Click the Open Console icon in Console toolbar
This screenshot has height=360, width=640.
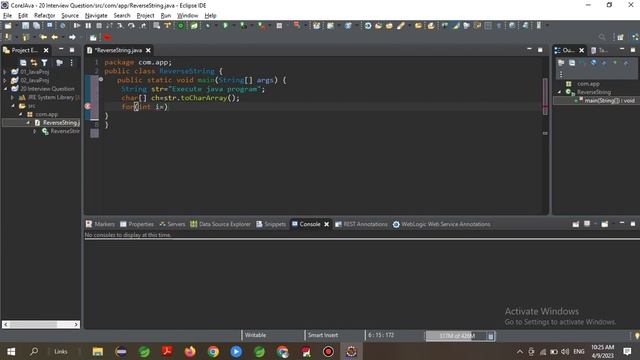point(605,224)
